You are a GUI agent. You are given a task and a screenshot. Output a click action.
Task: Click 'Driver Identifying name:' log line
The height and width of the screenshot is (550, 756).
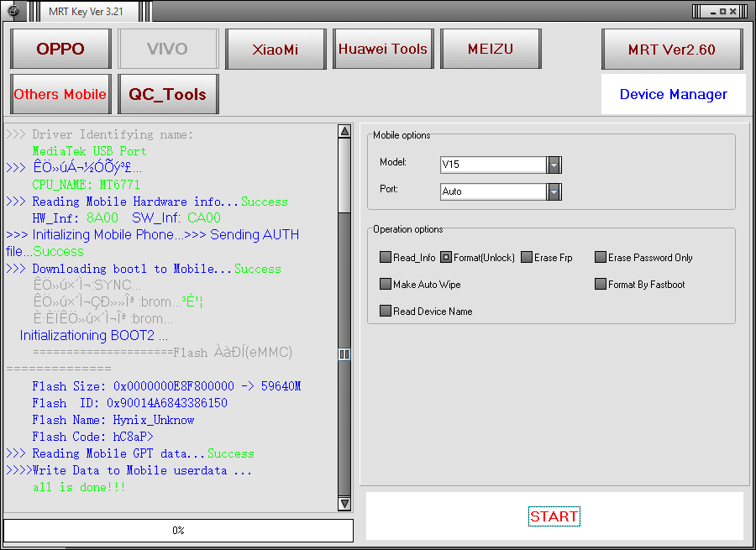[x=113, y=134]
